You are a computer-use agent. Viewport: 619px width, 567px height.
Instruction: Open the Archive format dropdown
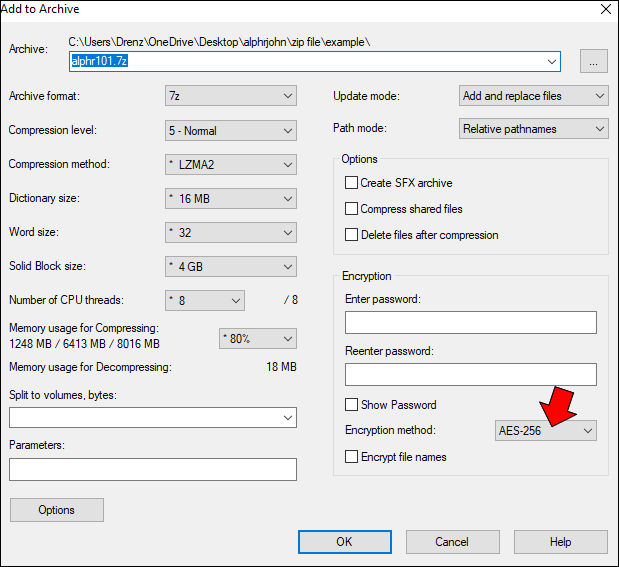pyautogui.click(x=231, y=96)
